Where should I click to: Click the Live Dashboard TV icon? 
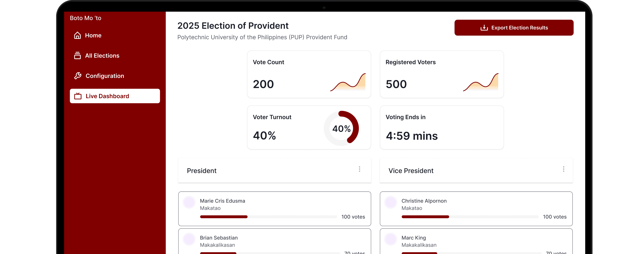tap(78, 96)
